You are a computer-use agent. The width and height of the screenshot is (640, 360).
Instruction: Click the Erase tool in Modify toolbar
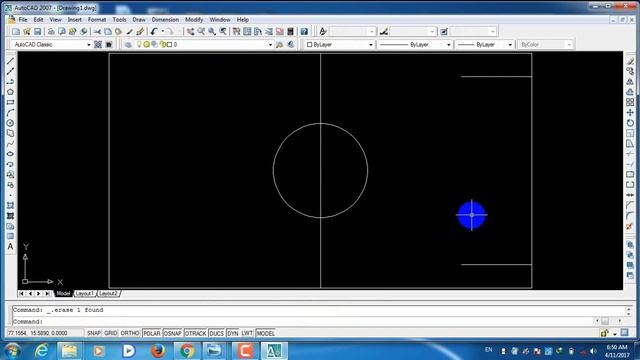pos(630,61)
